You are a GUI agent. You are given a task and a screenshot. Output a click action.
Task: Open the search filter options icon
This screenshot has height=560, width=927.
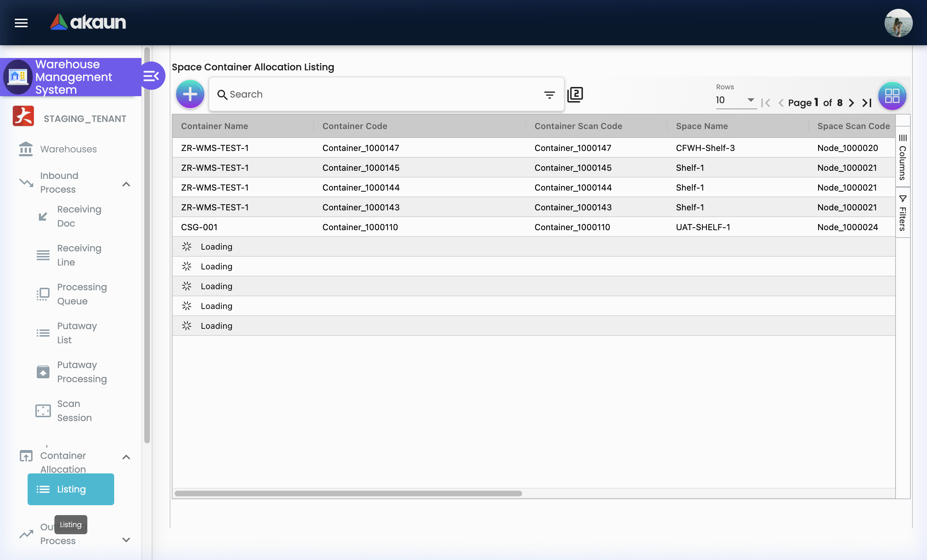[549, 95]
